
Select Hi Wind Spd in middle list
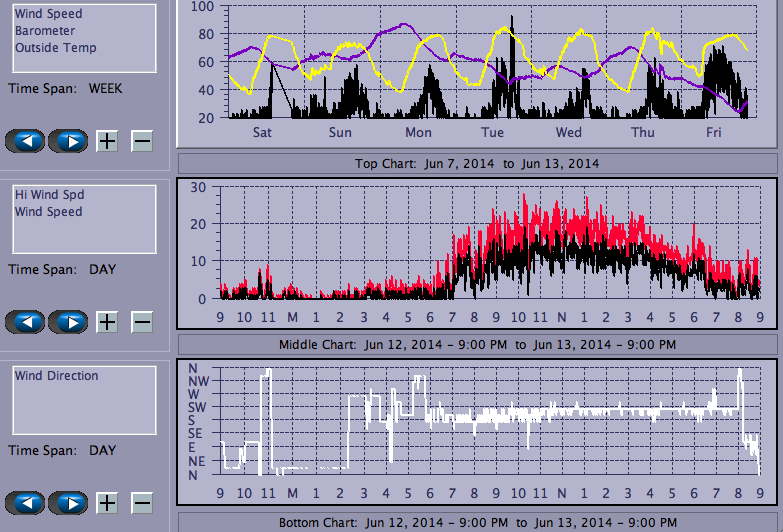pyautogui.click(x=48, y=196)
